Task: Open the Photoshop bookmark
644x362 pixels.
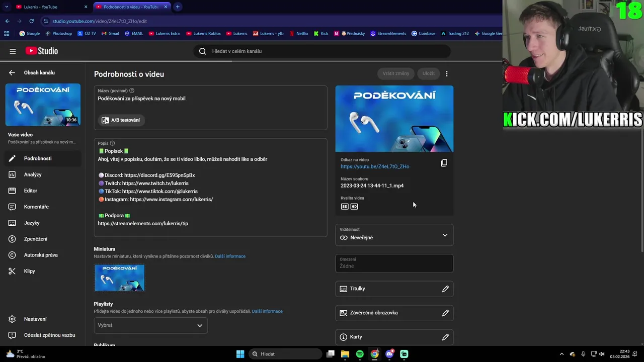Action: point(58,34)
